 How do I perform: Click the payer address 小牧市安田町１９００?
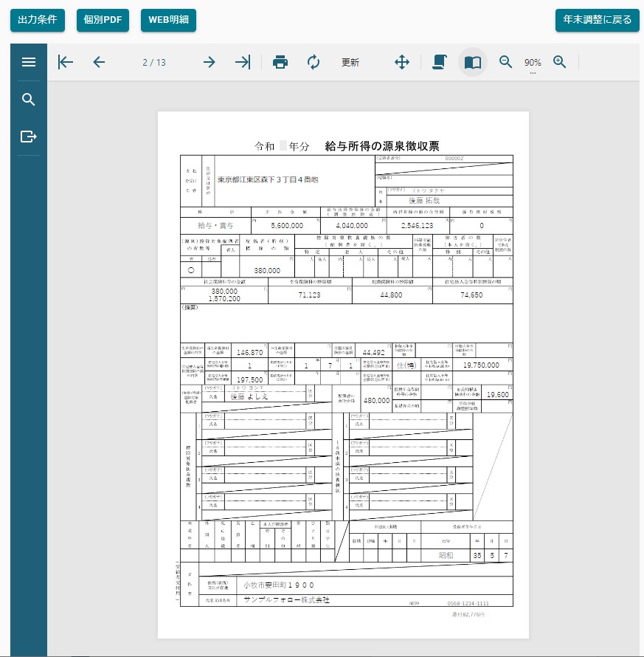tap(278, 585)
